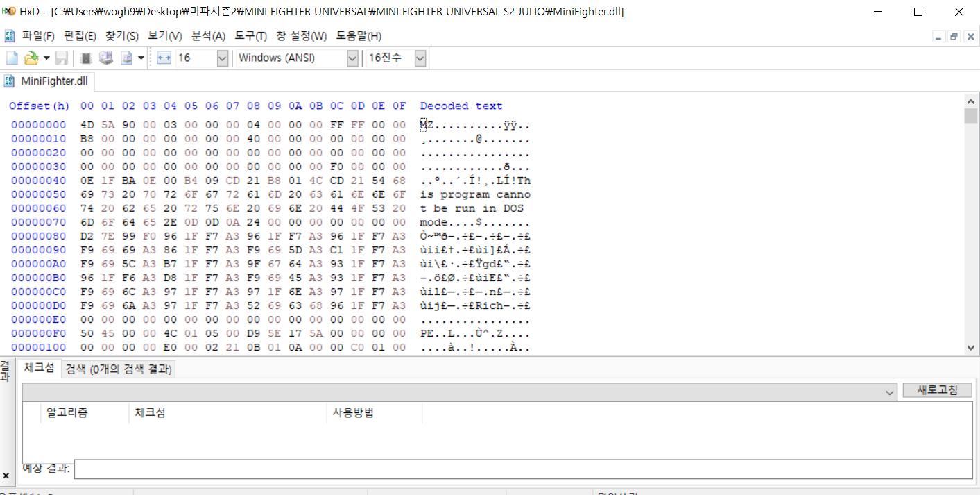Open the 편집(E) menu
The height and width of the screenshot is (495, 980).
pos(80,36)
